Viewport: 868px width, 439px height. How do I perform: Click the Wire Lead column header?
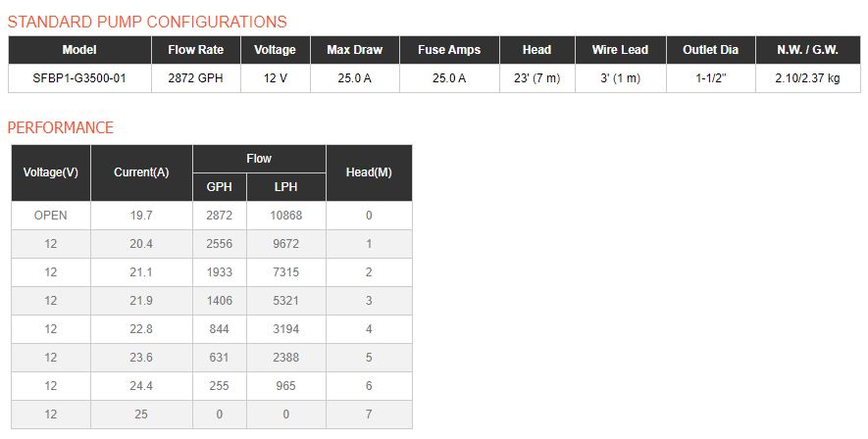pos(620,50)
